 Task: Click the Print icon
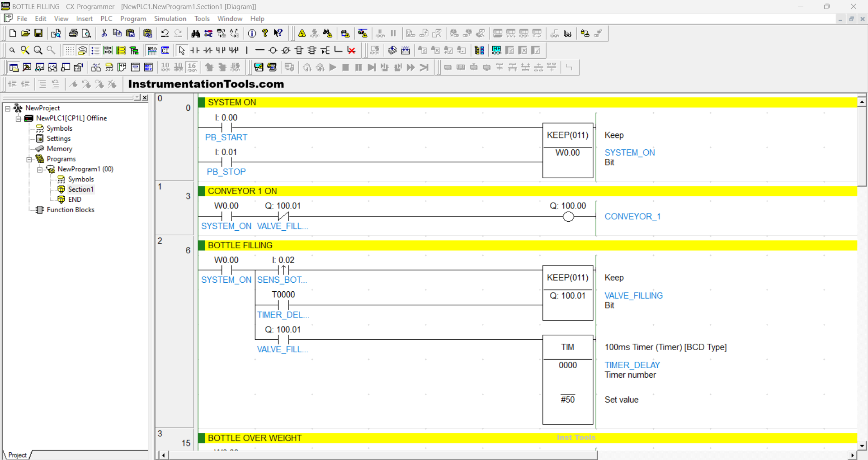tap(73, 33)
